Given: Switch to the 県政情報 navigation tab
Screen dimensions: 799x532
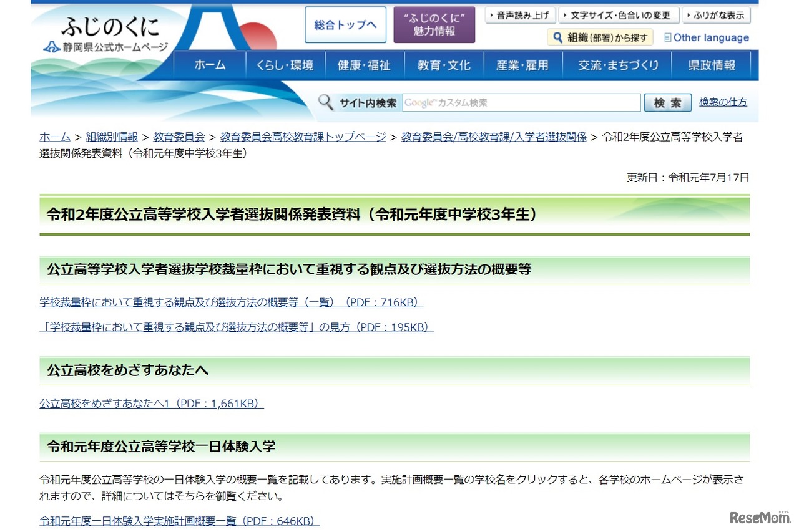Looking at the screenshot, I should [712, 64].
